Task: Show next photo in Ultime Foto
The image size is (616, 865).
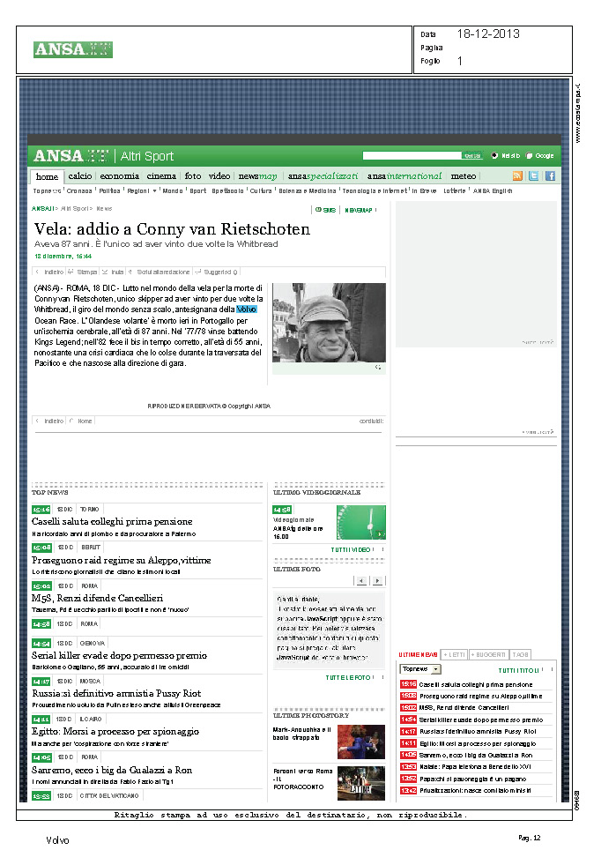Action: click(377, 580)
